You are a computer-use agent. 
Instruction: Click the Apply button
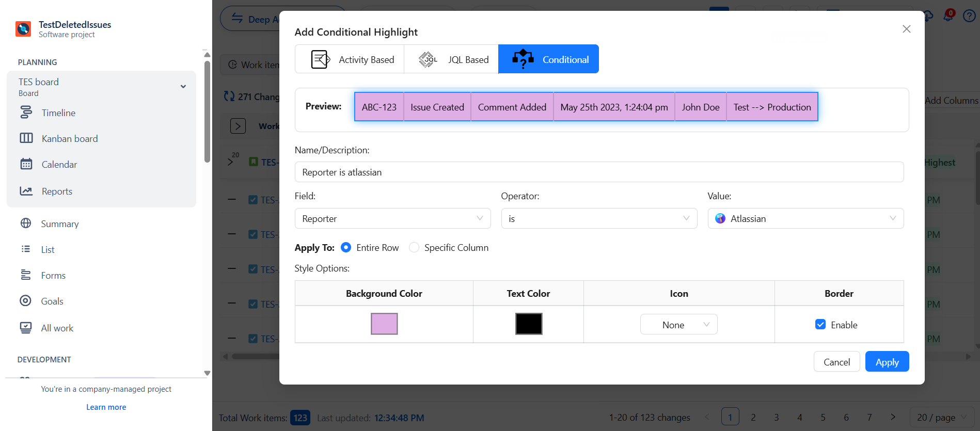tap(887, 362)
